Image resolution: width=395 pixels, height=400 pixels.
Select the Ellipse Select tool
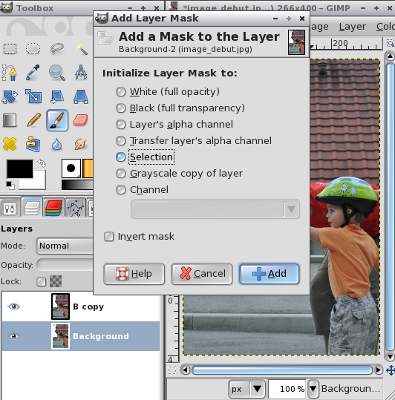[x=33, y=49]
